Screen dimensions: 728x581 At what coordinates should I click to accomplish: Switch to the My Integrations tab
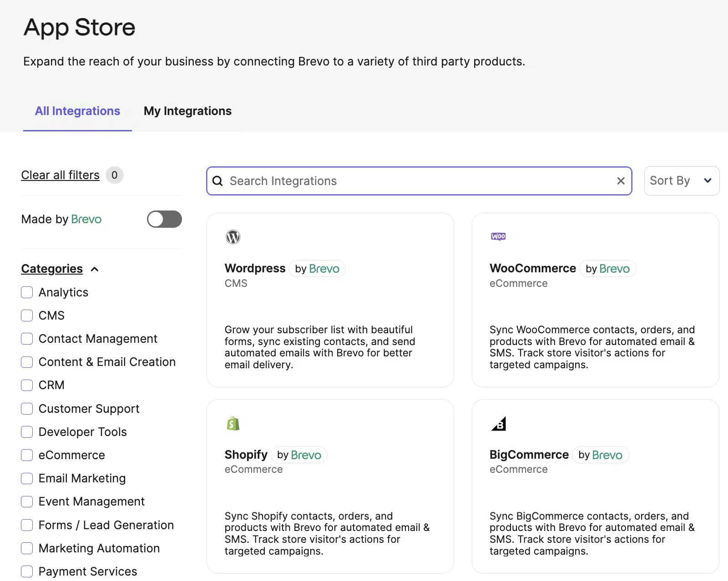tap(187, 111)
